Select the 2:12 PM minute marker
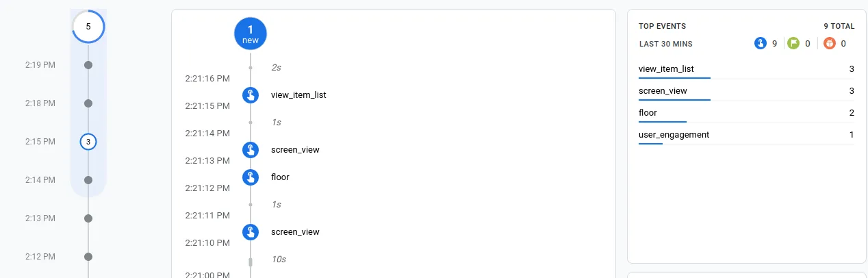 88,257
